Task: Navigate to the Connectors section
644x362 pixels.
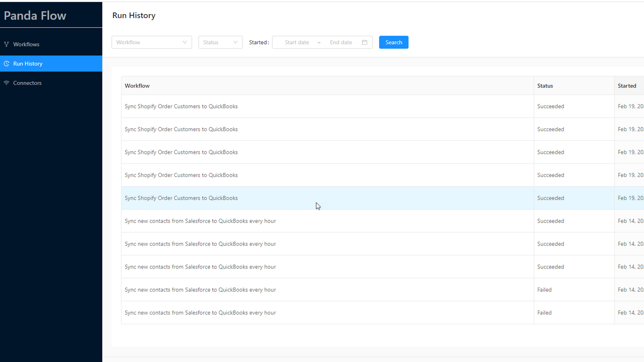Action: pos(27,82)
